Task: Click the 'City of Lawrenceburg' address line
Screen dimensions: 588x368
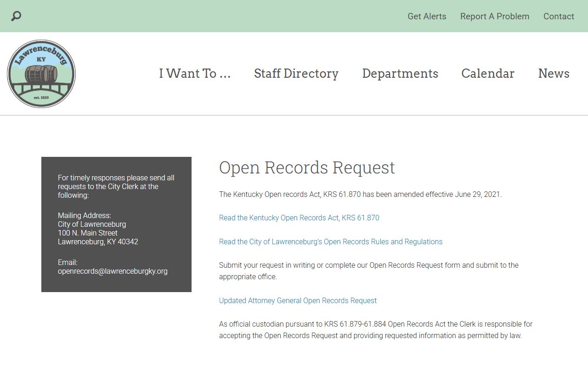Action: pyautogui.click(x=92, y=224)
